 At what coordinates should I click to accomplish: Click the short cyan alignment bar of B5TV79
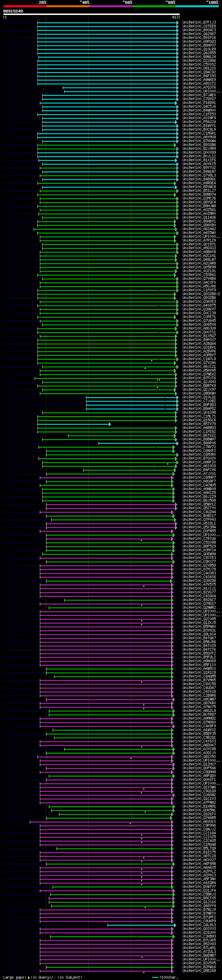74,424
